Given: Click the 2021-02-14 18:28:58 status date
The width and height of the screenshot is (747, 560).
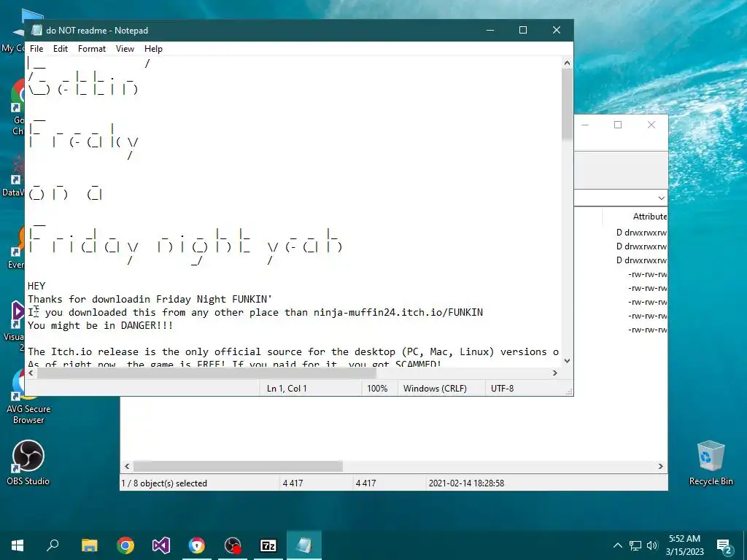Looking at the screenshot, I should tap(466, 483).
